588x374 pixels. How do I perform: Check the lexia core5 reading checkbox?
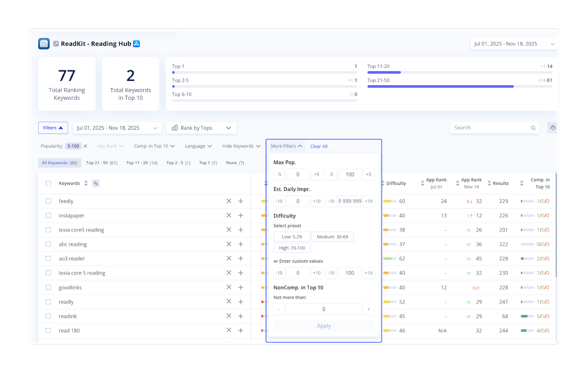(48, 230)
